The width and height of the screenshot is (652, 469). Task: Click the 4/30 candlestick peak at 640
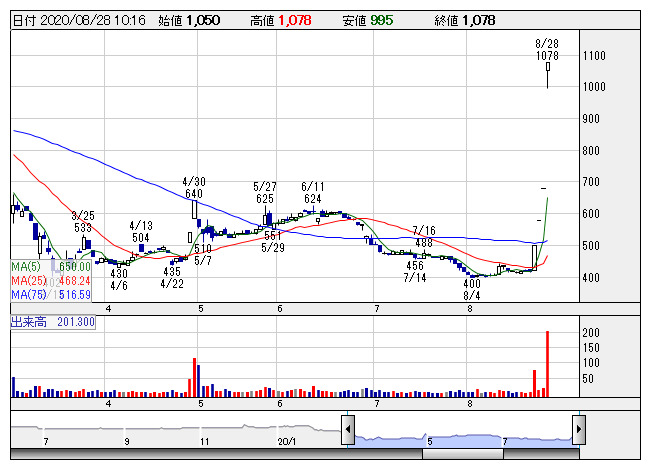(194, 209)
